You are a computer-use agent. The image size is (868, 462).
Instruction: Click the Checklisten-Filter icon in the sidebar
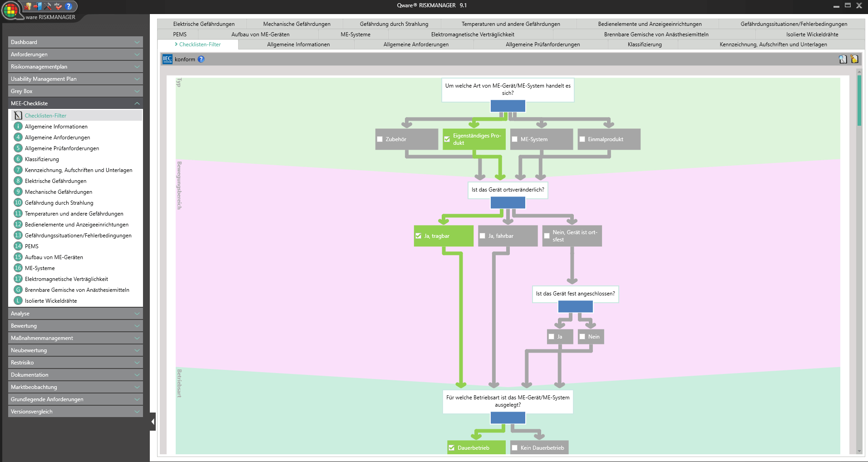pyautogui.click(x=18, y=115)
